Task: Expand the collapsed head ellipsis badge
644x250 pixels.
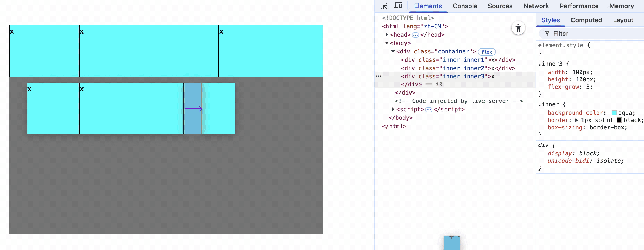Action: [415, 35]
